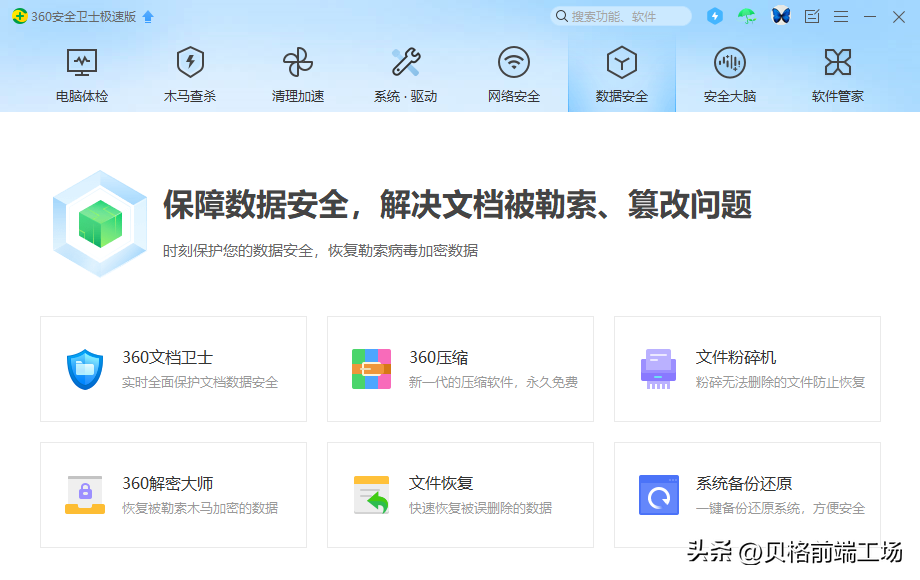Click the 360解密大师 padlock icon
The height and width of the screenshot is (580, 920).
click(x=85, y=495)
